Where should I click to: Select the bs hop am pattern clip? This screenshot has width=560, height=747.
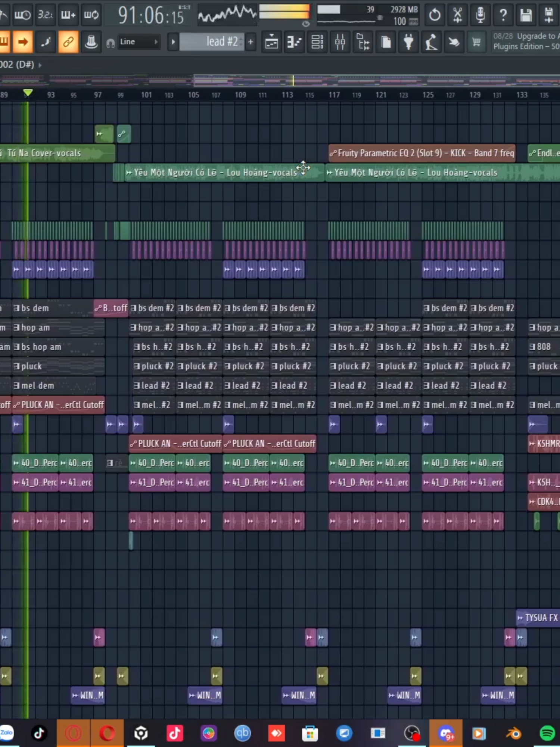(58, 347)
